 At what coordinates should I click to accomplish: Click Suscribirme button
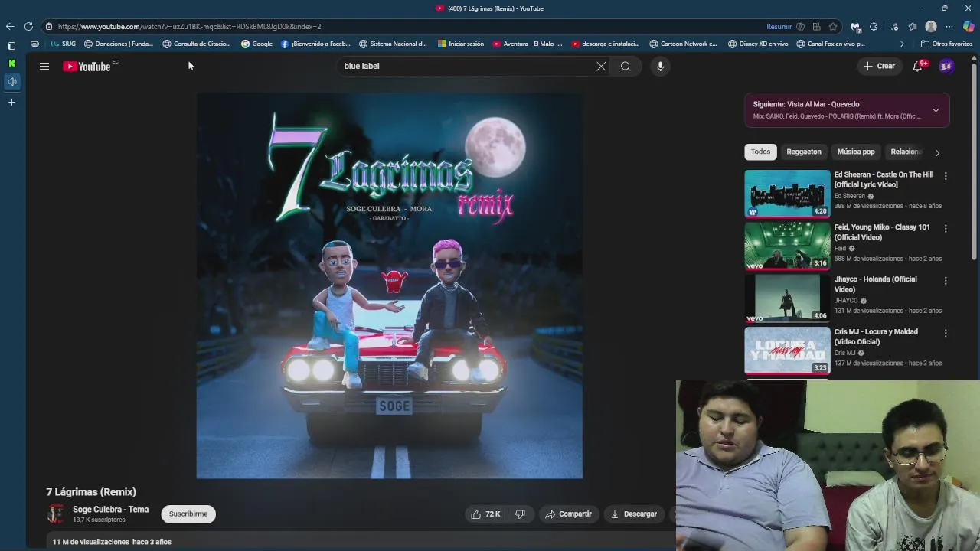188,514
